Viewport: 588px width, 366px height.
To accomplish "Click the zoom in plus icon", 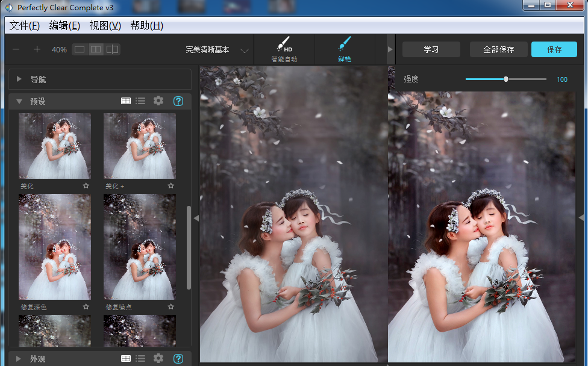I will coord(37,49).
